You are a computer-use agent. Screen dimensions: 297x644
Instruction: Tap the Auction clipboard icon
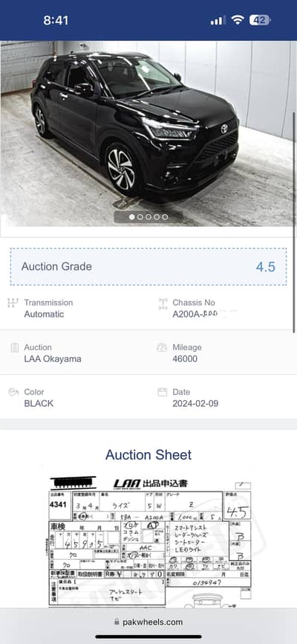pyautogui.click(x=15, y=348)
